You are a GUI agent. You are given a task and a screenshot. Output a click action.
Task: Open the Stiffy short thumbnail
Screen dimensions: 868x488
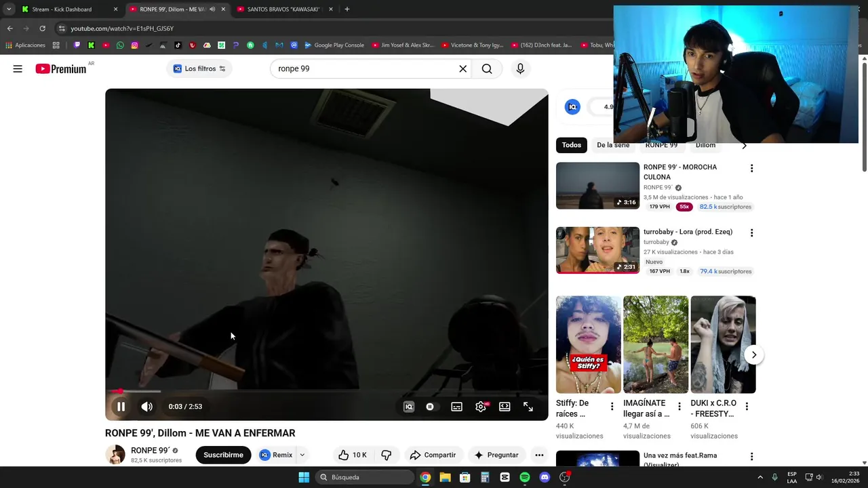pos(588,344)
